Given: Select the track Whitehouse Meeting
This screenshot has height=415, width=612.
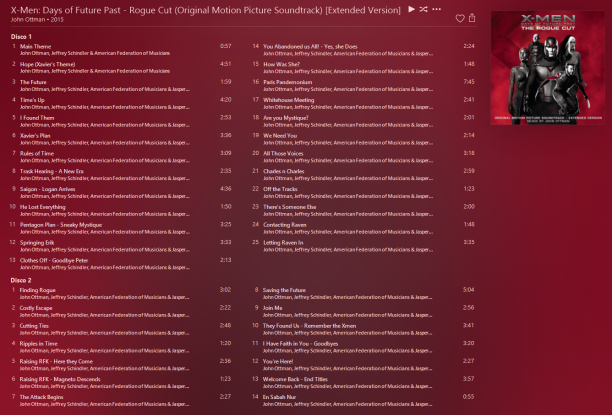Looking at the screenshot, I should point(288,100).
